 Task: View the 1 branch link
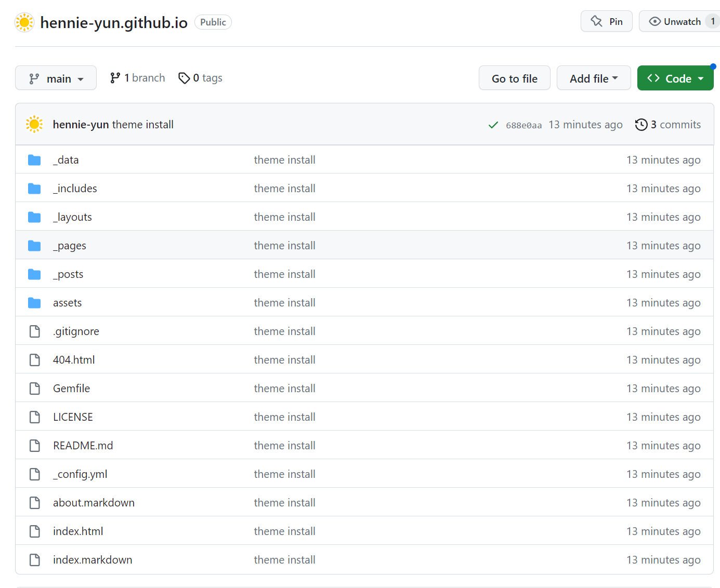click(x=137, y=78)
